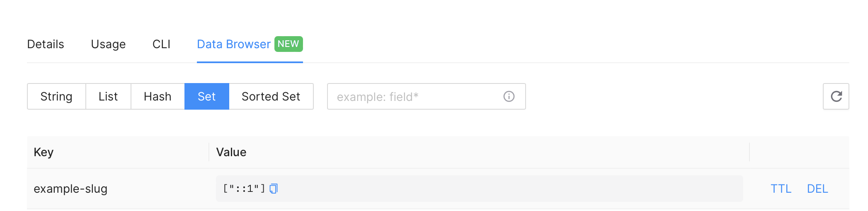The height and width of the screenshot is (211, 868).
Task: Click the refresh icon button
Action: [836, 96]
